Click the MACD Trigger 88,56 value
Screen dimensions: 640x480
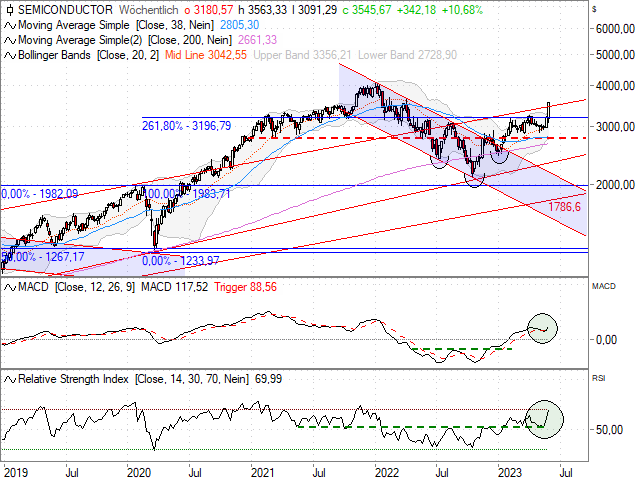(x=245, y=287)
